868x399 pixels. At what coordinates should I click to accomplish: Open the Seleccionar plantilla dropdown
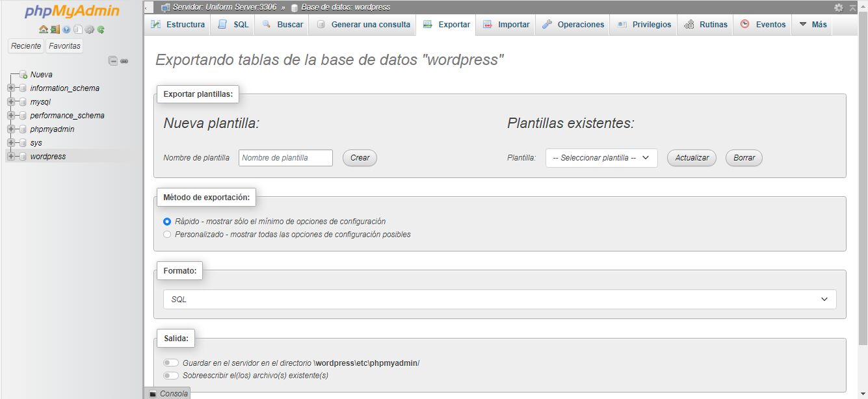tap(600, 157)
